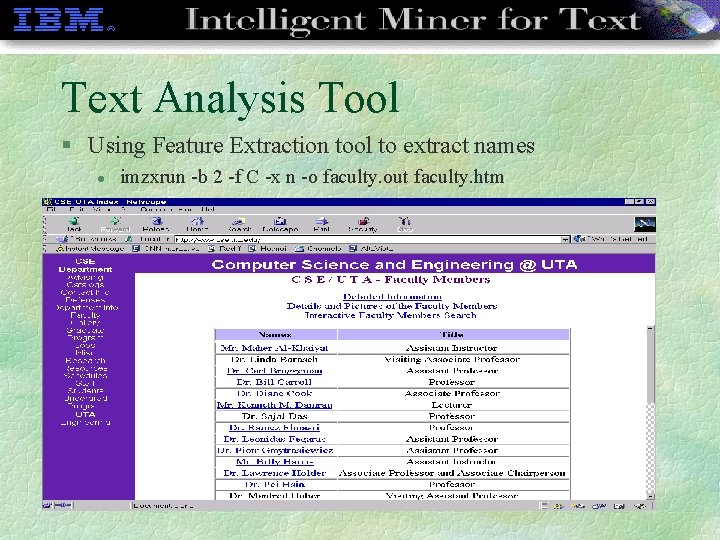Image resolution: width=720 pixels, height=540 pixels.
Task: Open Faculty sidebar link
Action: tap(85, 315)
